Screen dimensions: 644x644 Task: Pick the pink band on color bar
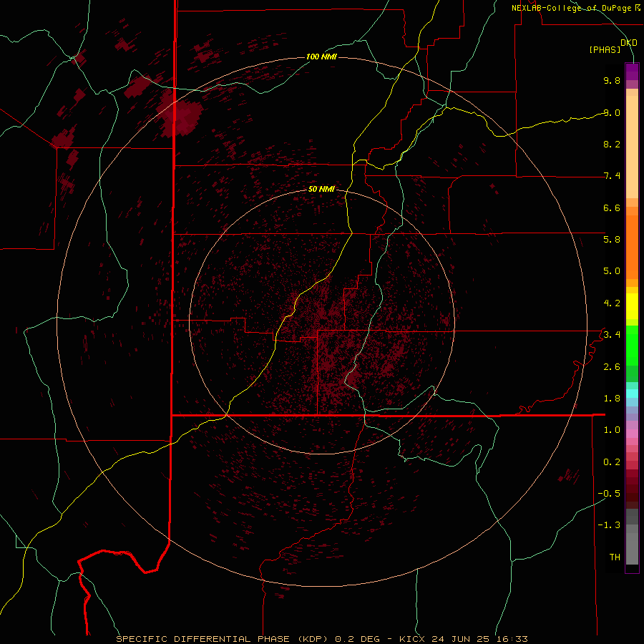tap(632, 434)
